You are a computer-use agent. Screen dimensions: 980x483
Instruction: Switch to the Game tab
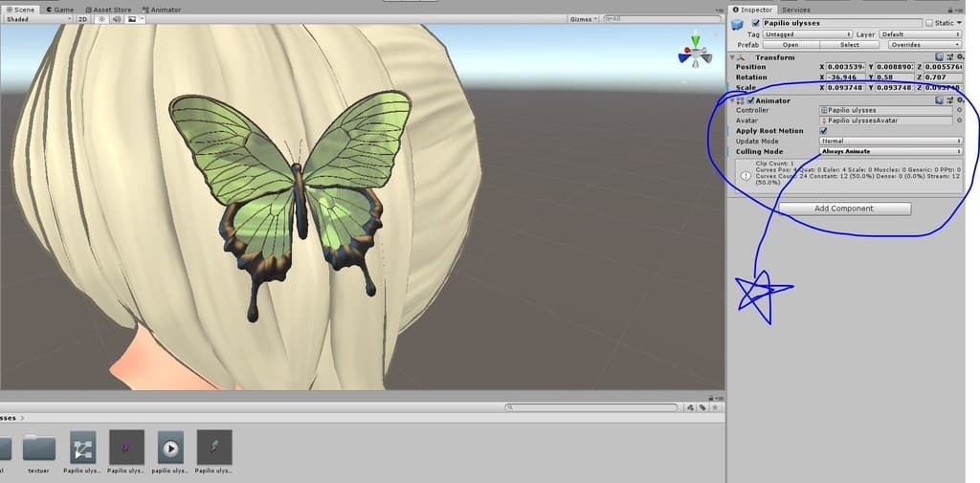point(61,9)
